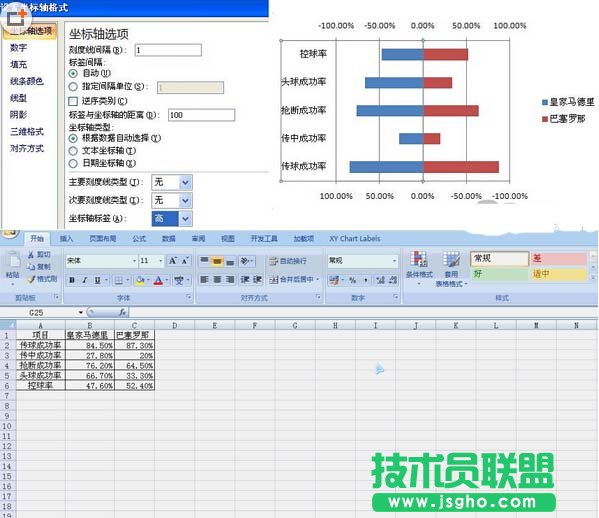Align text left
This screenshot has height=518, width=599.
tap(204, 280)
